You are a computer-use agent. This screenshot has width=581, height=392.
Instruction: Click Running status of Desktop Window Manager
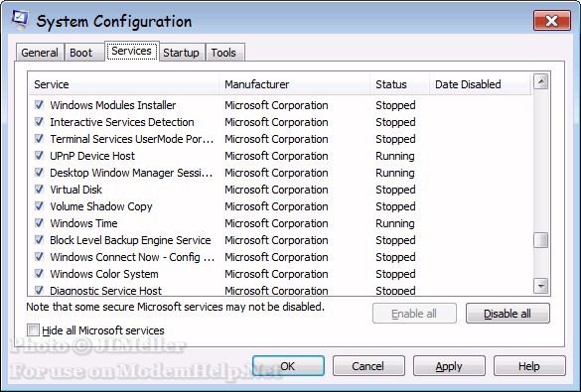395,173
